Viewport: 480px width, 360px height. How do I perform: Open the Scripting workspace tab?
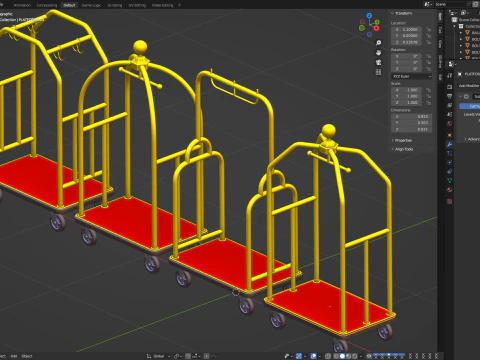coord(115,5)
